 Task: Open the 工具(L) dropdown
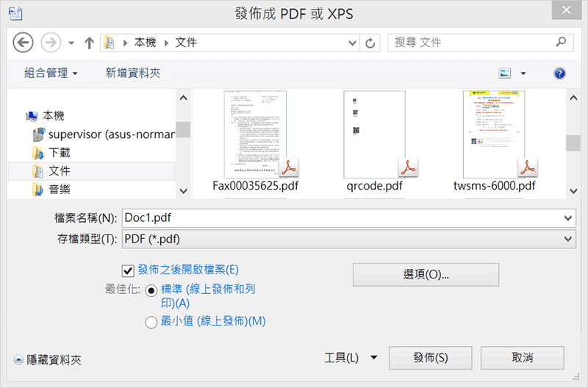(351, 358)
